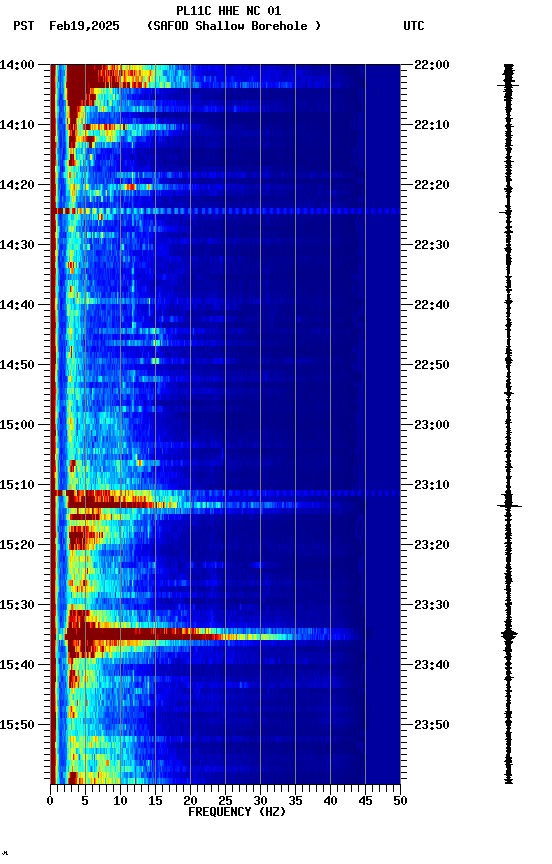Select the date label Feb19,2025

[x=84, y=26]
